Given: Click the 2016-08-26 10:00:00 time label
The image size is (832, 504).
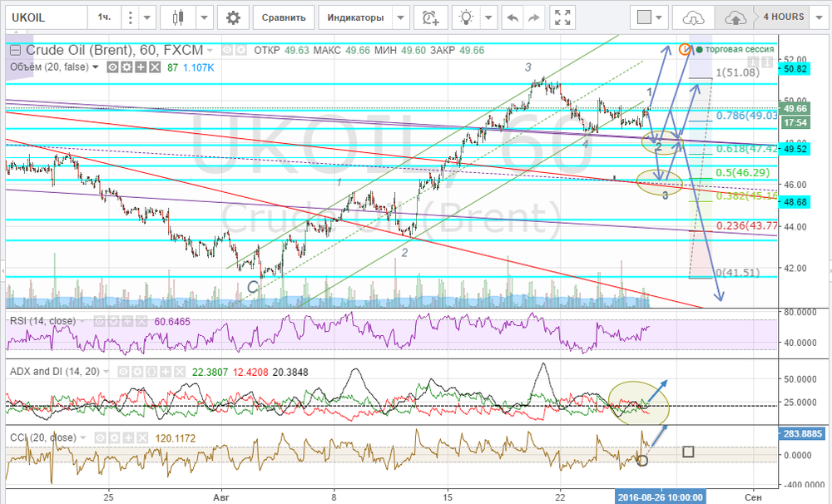Looking at the screenshot, I should pos(661,497).
